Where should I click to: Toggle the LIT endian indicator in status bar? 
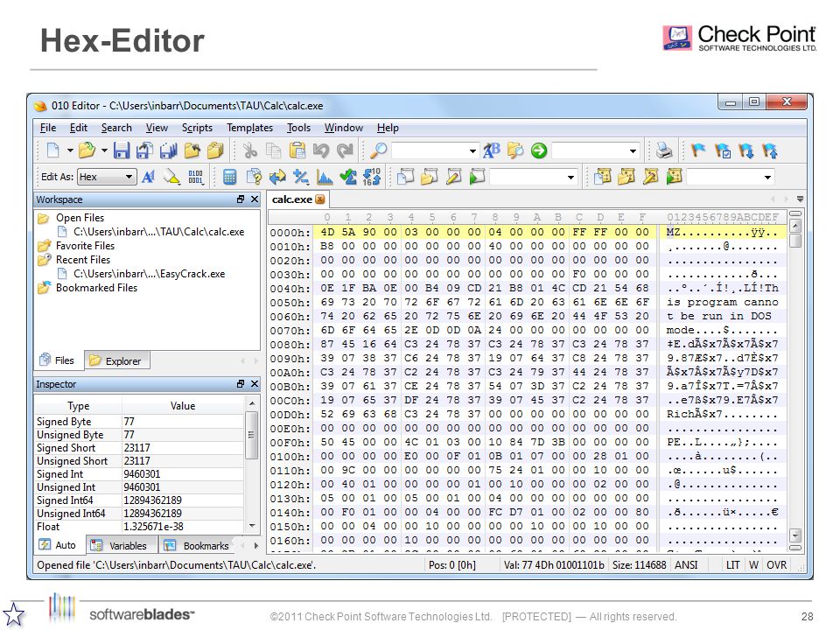coord(732,565)
